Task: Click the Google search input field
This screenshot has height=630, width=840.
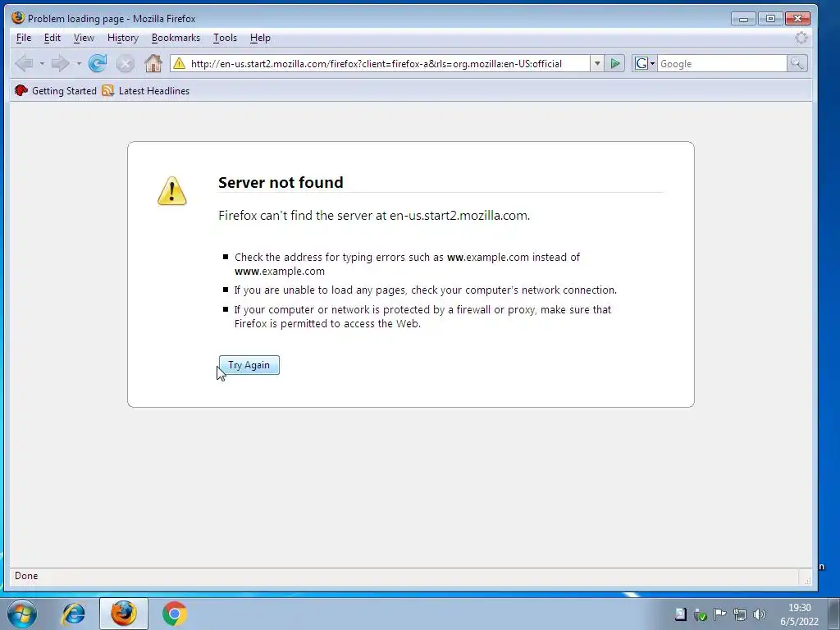Action: click(722, 64)
